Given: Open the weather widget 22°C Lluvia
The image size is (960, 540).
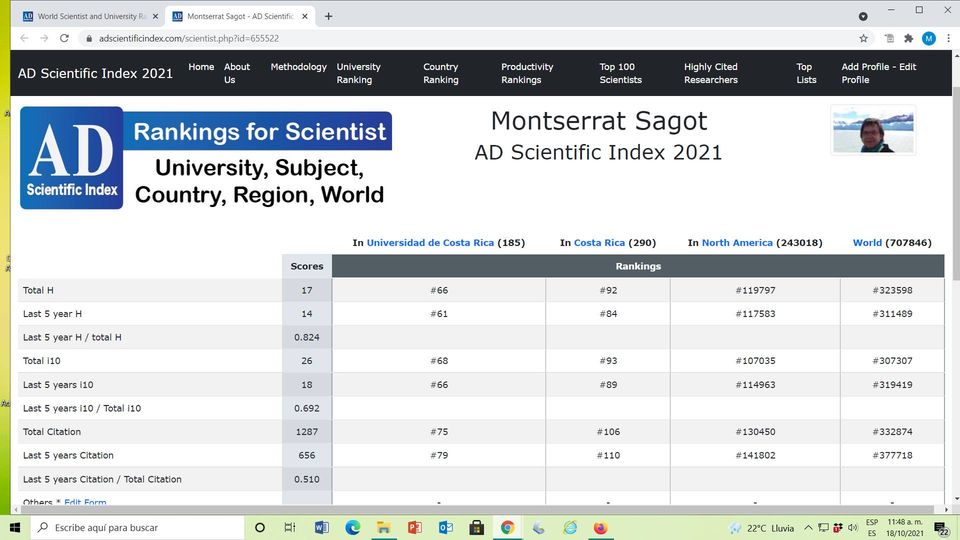Looking at the screenshot, I should pos(762,528).
